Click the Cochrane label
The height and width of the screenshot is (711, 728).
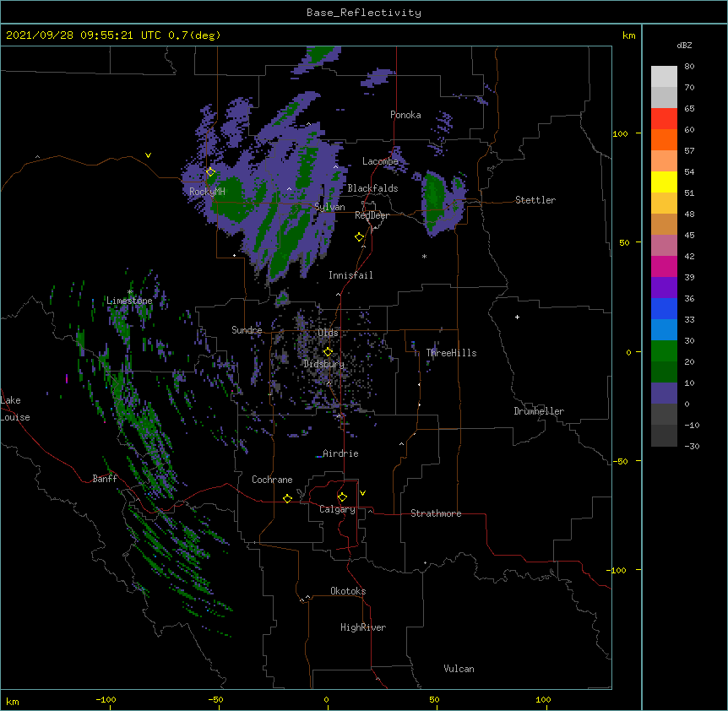coord(272,480)
